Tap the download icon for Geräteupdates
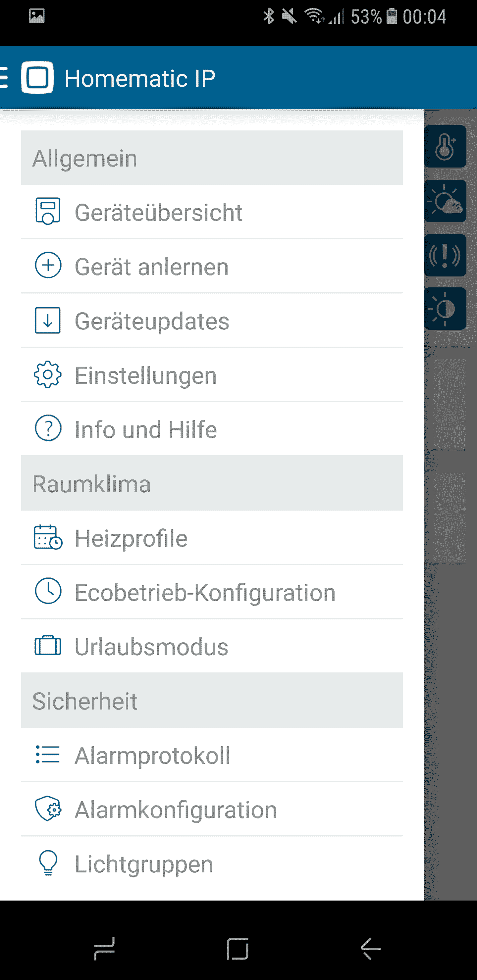Viewport: 477px width, 980px height. pos(48,320)
